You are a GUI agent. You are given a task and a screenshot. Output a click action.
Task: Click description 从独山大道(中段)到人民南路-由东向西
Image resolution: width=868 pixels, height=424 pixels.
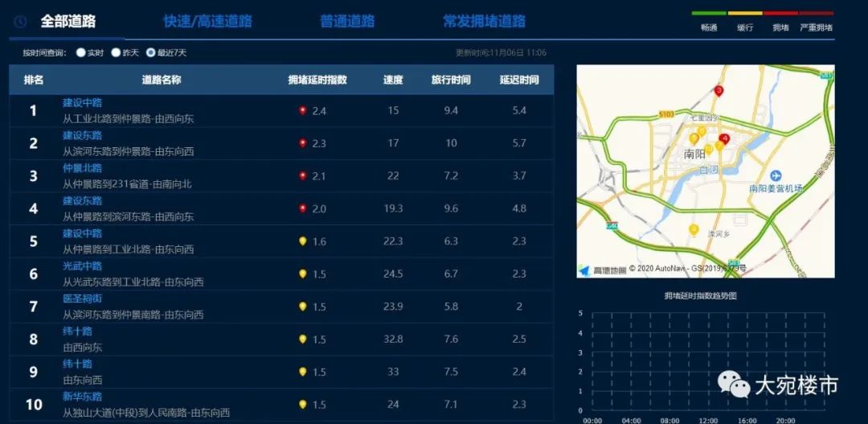pyautogui.click(x=146, y=413)
